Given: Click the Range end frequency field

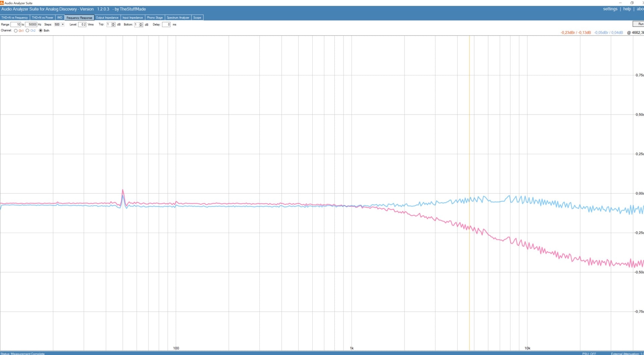Looking at the screenshot, I should [31, 24].
